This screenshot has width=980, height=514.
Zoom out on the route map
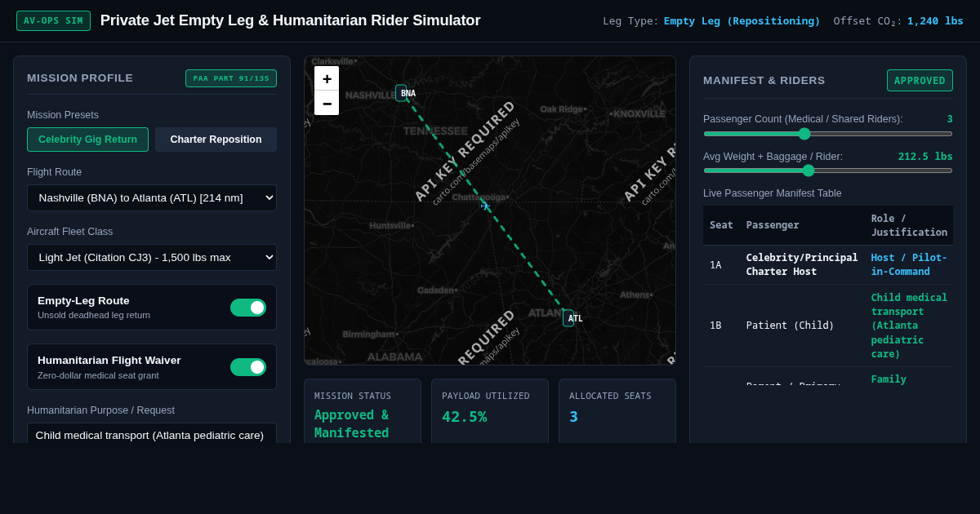tap(327, 103)
